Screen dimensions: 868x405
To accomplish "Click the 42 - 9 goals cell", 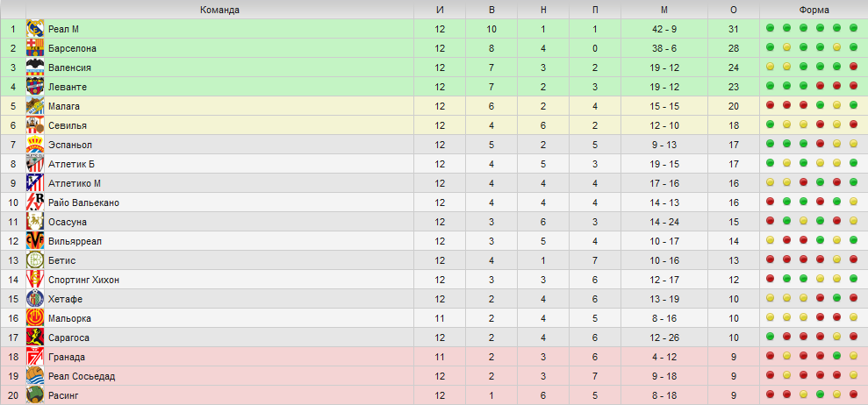I will [x=664, y=29].
